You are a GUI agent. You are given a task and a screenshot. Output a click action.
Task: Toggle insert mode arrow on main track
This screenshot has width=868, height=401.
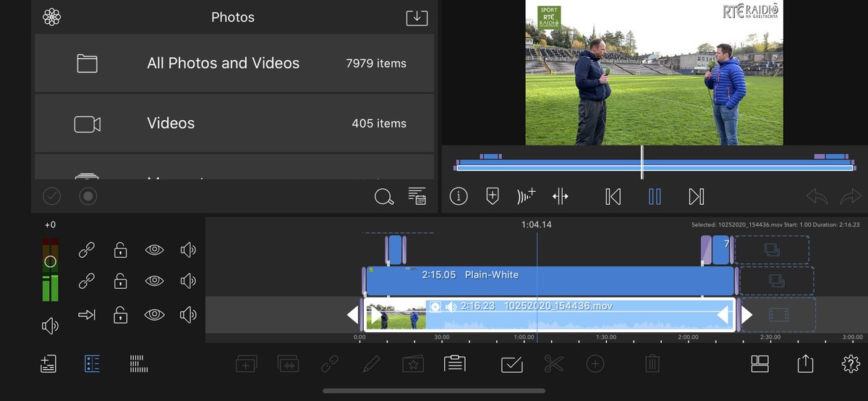(x=87, y=315)
